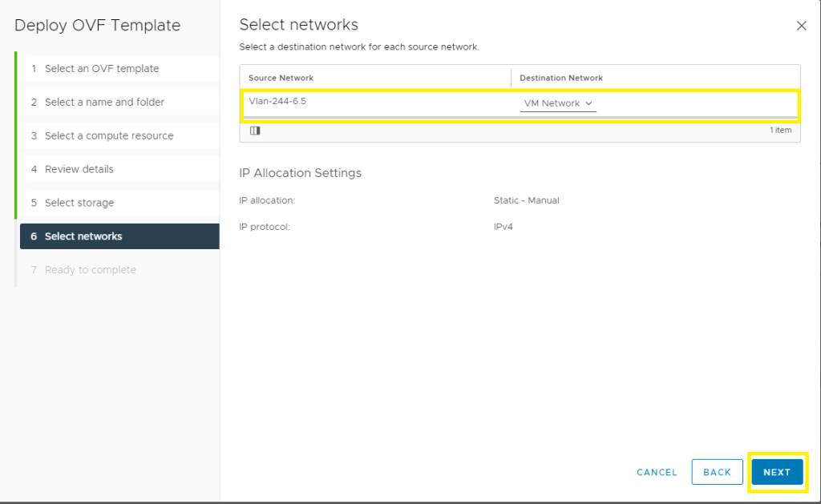Screen dimensions: 821x504
Task: Click the Static - Manual IP allocation value
Action: pyautogui.click(x=526, y=200)
